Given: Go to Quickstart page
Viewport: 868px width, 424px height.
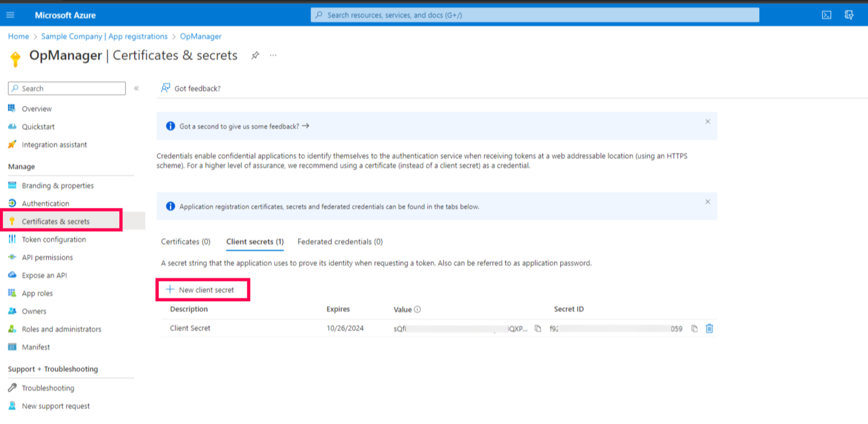Looking at the screenshot, I should click(38, 127).
